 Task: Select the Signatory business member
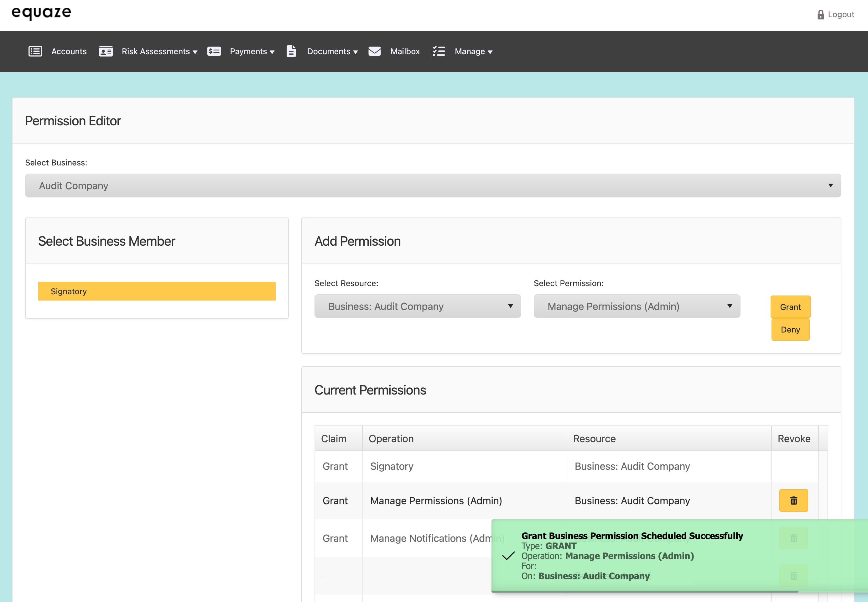coord(157,291)
